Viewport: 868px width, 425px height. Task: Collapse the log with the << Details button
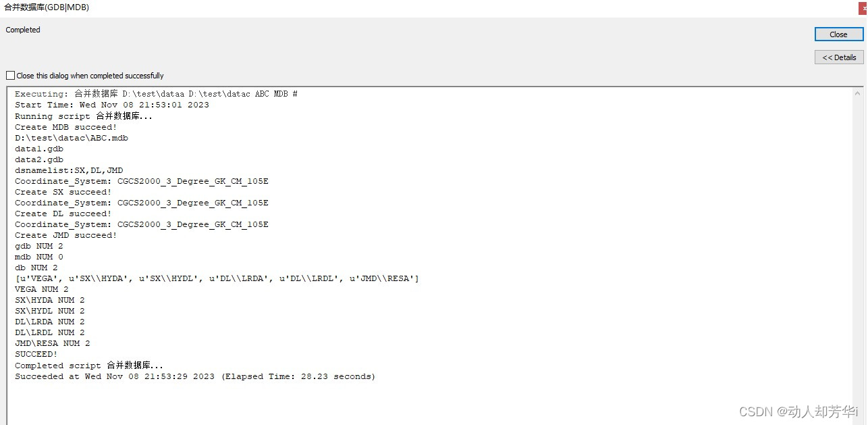(838, 57)
